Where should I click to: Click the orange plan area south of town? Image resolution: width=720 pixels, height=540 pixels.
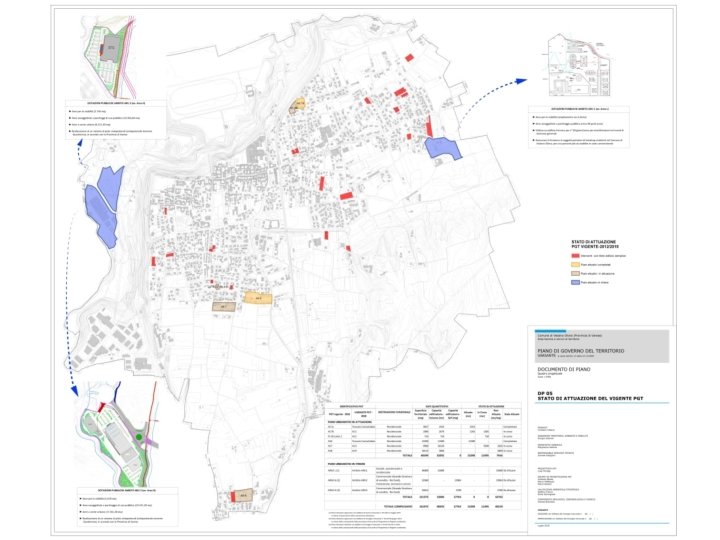[x=258, y=298]
